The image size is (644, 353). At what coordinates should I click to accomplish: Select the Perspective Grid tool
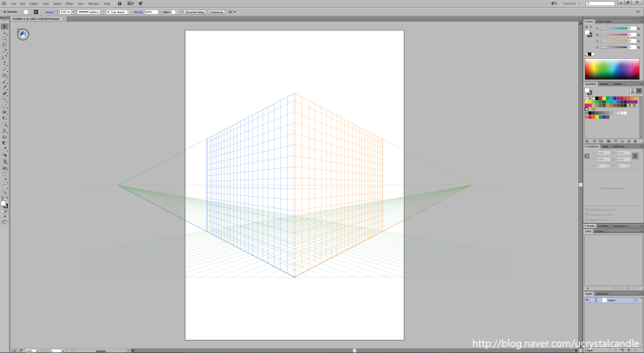point(4,130)
